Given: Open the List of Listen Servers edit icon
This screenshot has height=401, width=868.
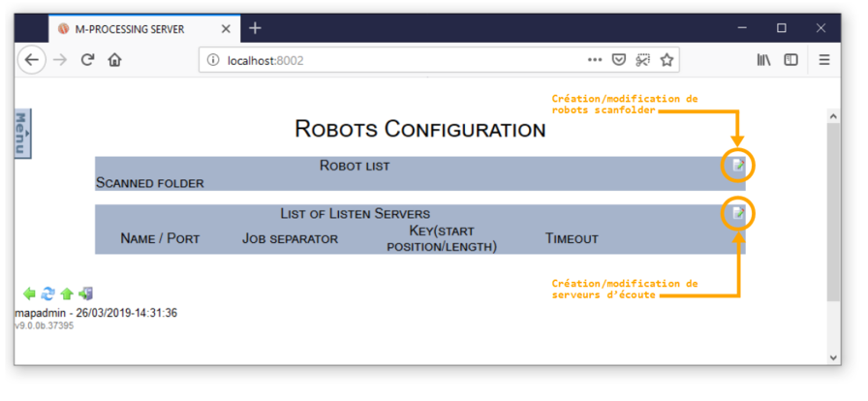Looking at the screenshot, I should pyautogui.click(x=738, y=213).
